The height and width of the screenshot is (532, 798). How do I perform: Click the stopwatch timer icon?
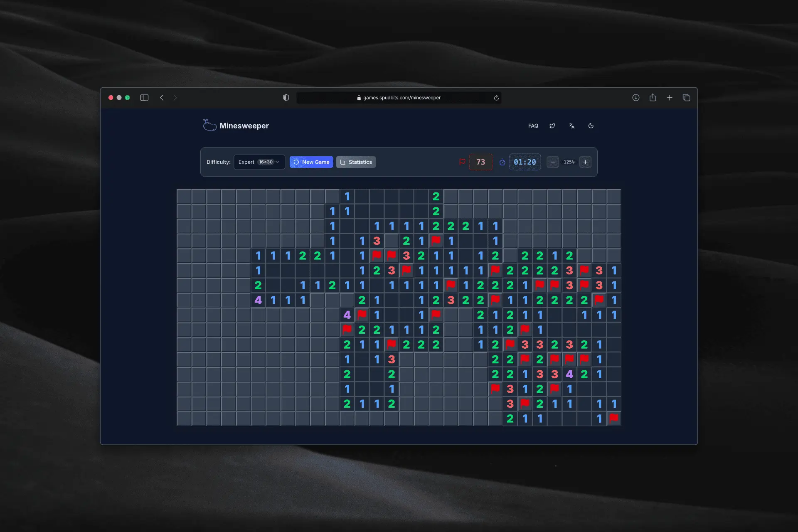[x=502, y=163]
